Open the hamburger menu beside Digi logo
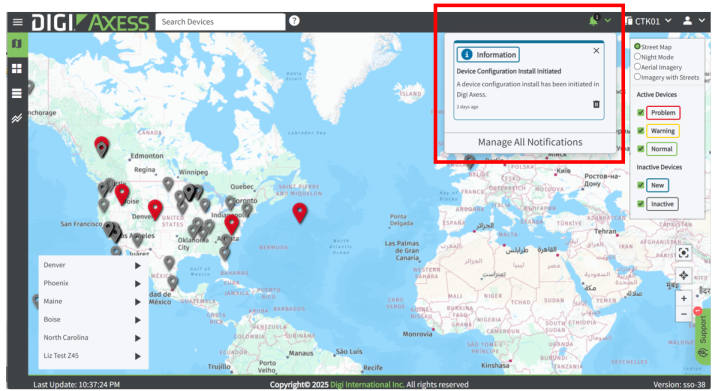This screenshot has height=391, width=715. tap(18, 22)
